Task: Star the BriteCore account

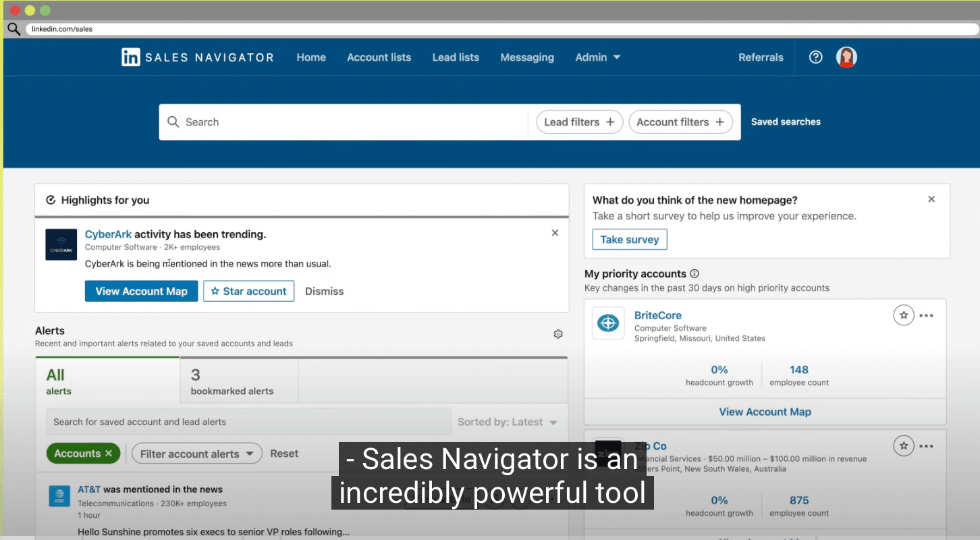Action: tap(903, 315)
